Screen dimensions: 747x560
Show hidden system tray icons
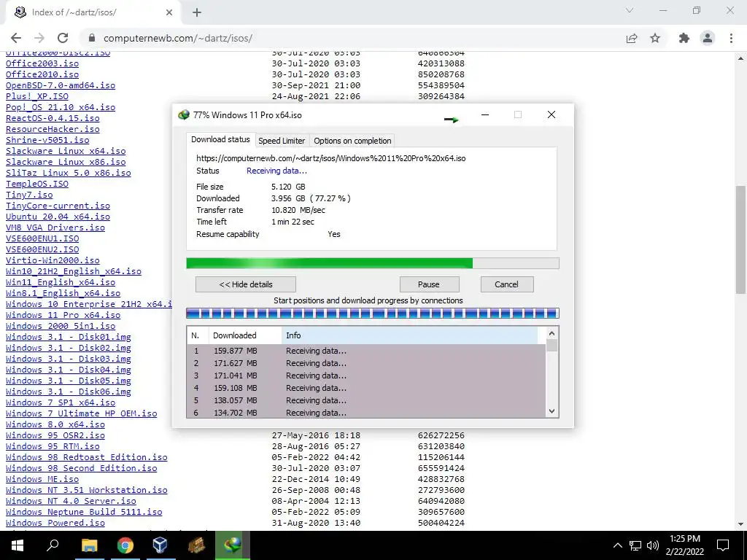pos(617,545)
